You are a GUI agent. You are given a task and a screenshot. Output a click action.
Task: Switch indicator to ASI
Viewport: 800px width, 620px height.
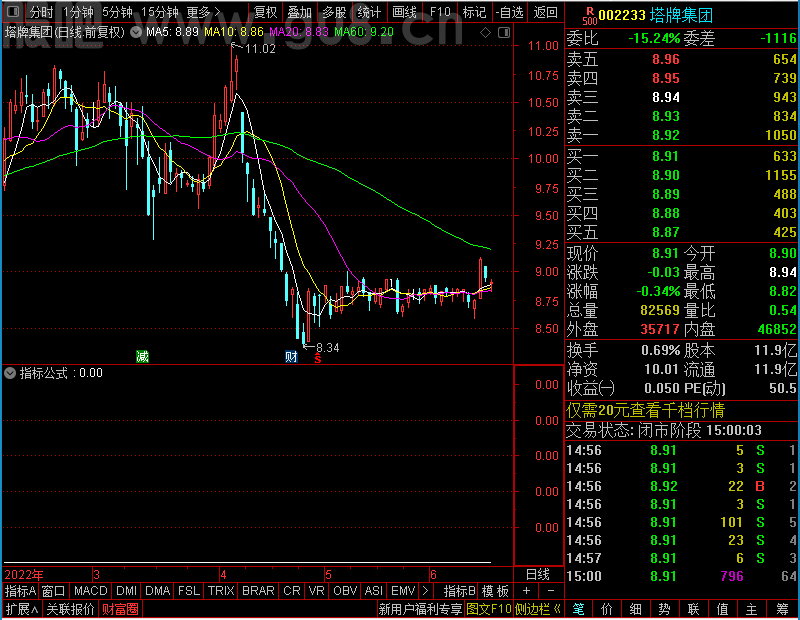[x=373, y=591]
